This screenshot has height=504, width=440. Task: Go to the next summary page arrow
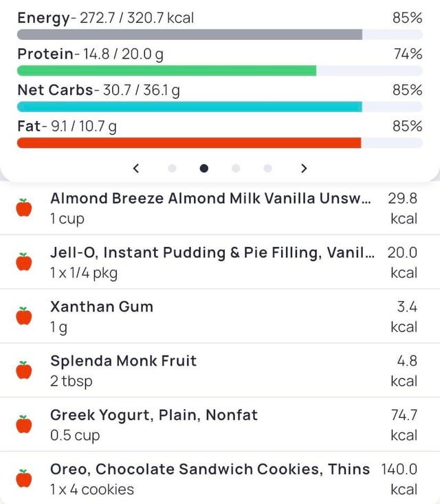[304, 168]
